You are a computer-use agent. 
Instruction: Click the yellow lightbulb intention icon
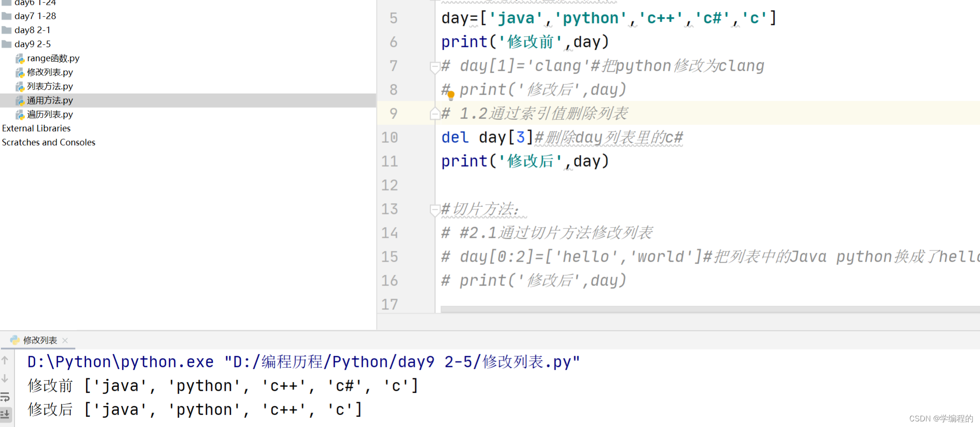click(x=451, y=96)
